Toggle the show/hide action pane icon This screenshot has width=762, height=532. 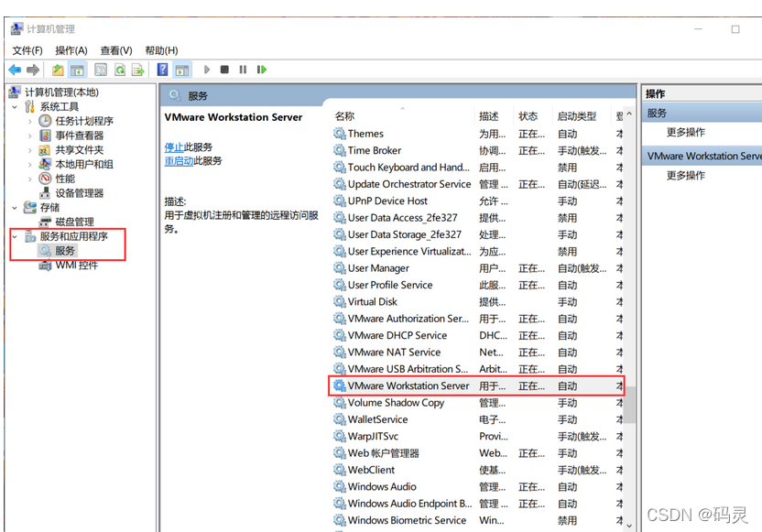(x=183, y=70)
